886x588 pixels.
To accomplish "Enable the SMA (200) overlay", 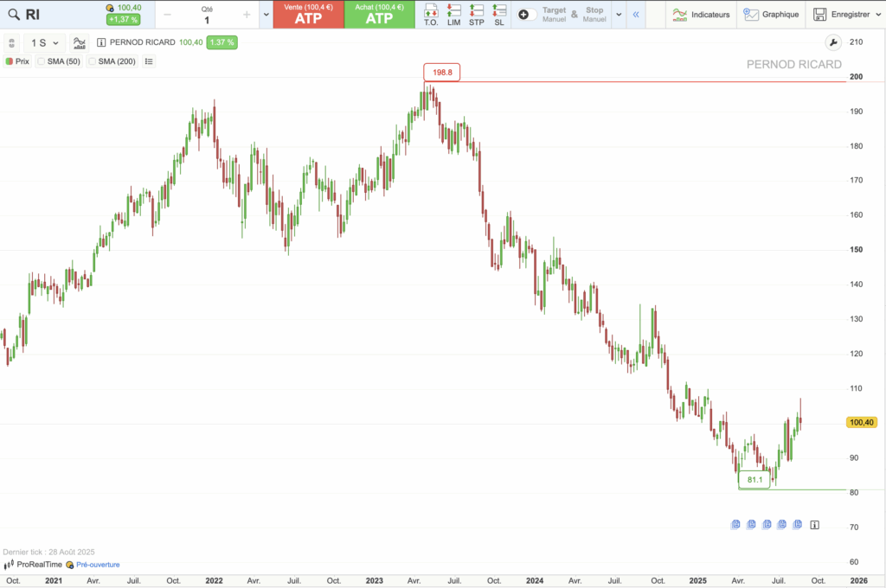I will [x=112, y=61].
